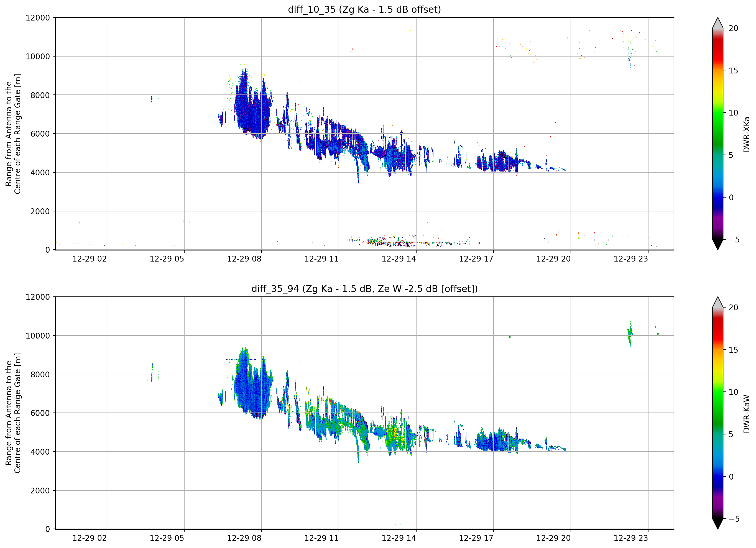Click the '8000' y-tick in the diff_10_35 plot
756x548 pixels.
click(x=40, y=95)
